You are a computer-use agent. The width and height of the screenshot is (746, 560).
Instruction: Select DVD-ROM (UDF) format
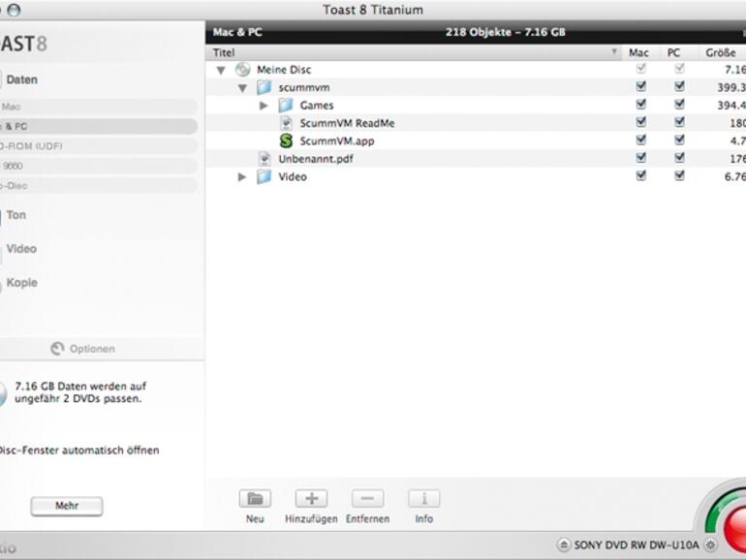98,146
